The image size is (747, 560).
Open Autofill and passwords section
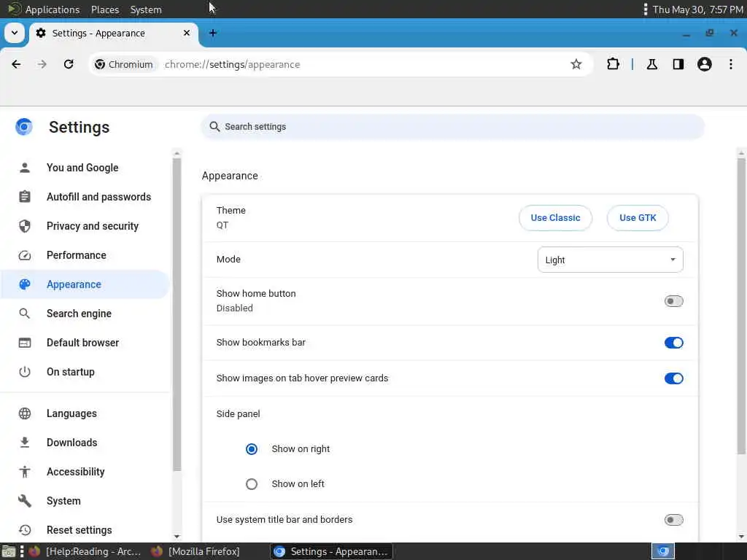coord(98,197)
